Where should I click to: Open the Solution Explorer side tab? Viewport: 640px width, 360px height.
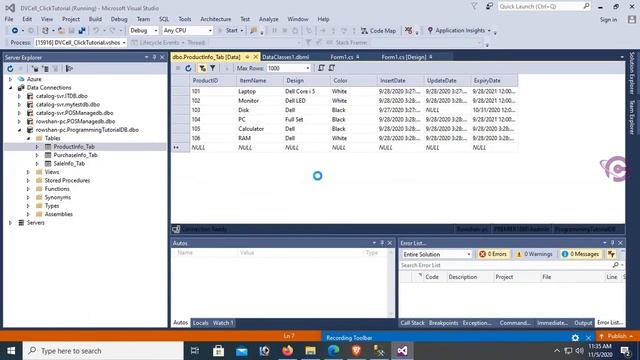tap(632, 73)
